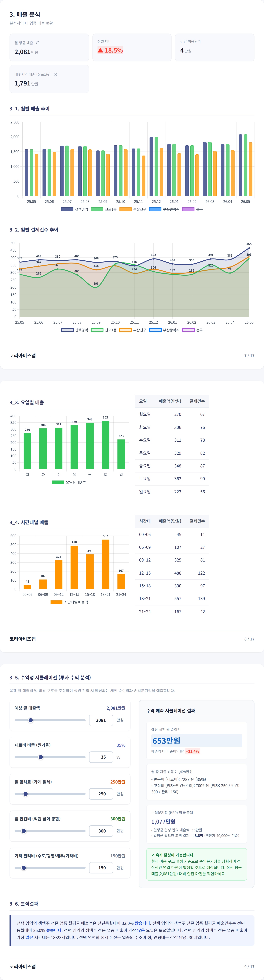The image size is (264, 980).
Task: Toggle 선택영역 legend in 월별 결제건수 추이 chart
Action: (75, 330)
